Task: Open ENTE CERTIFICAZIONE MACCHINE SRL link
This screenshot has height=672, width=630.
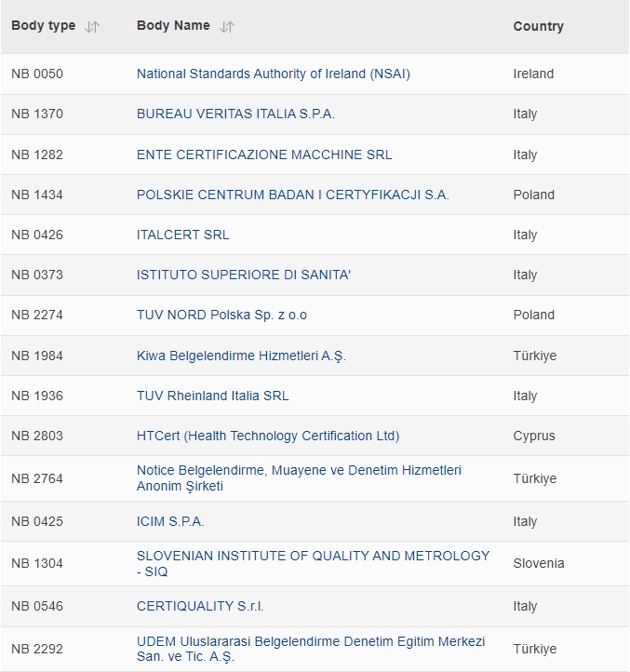Action: coord(264,155)
